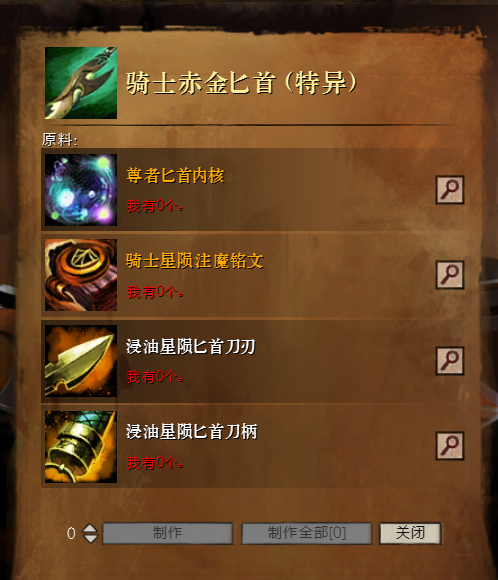Search recipe for 骑士星陨注魔铭文 via magnifier
Screen dimensions: 498x580
click(x=450, y=275)
